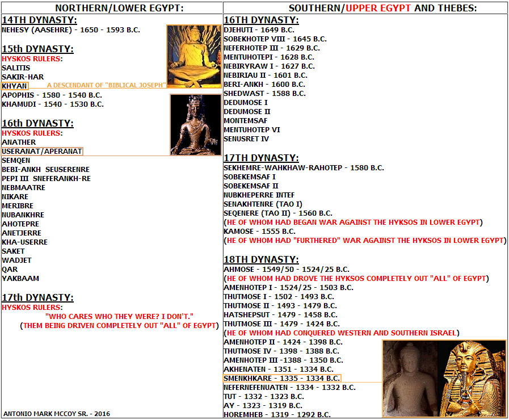Open the 15th DYNASTY heading

click(37, 49)
